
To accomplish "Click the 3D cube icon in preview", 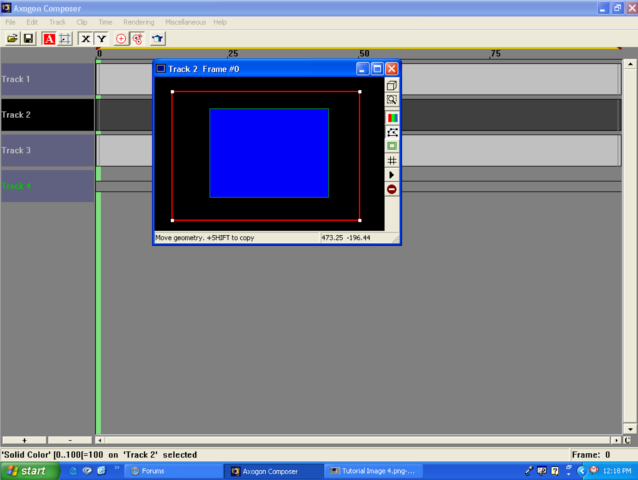I will point(392,85).
